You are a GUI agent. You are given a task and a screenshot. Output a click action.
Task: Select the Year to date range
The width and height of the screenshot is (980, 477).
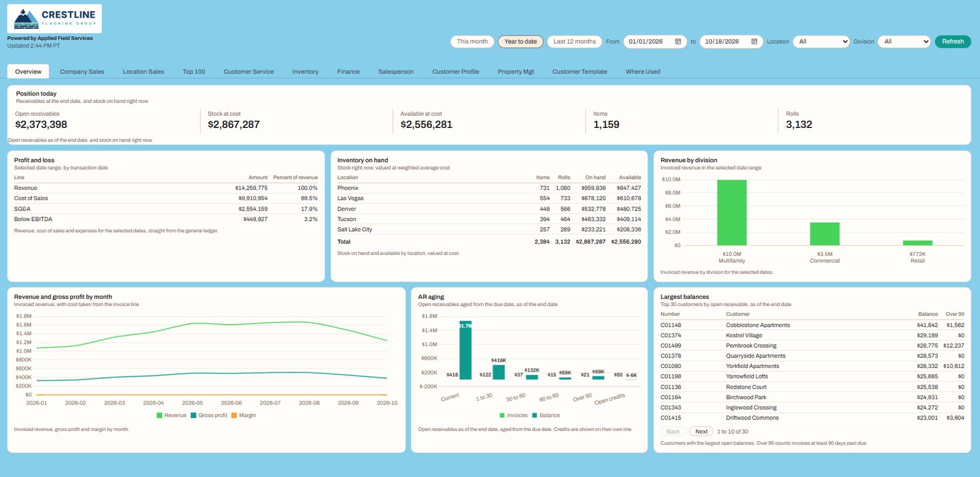pos(521,42)
